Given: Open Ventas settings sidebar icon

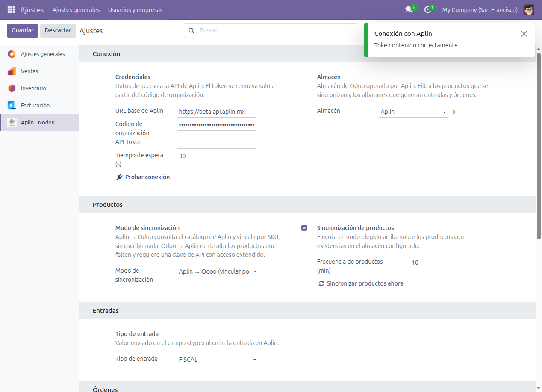Looking at the screenshot, I should [12, 71].
